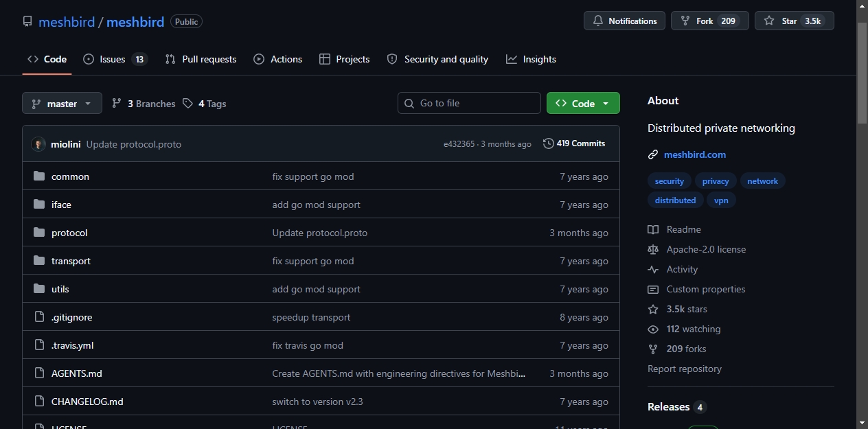
Task: Open the meshbird owner link
Action: pyautogui.click(x=67, y=22)
